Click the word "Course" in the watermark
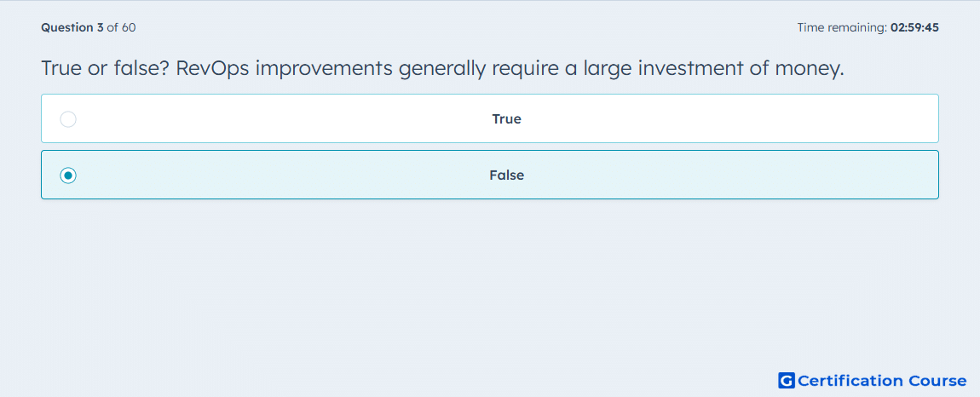This screenshot has height=397, width=980. (937, 380)
